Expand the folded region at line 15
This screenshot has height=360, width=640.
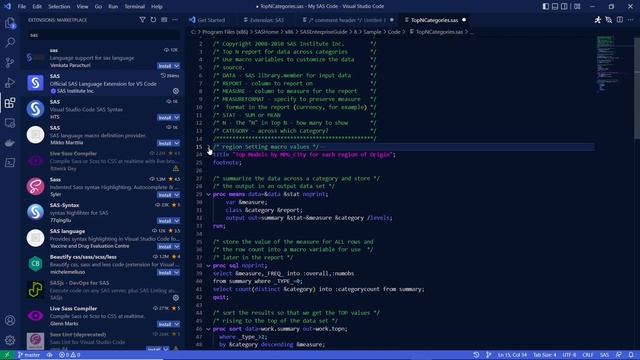tap(209, 147)
